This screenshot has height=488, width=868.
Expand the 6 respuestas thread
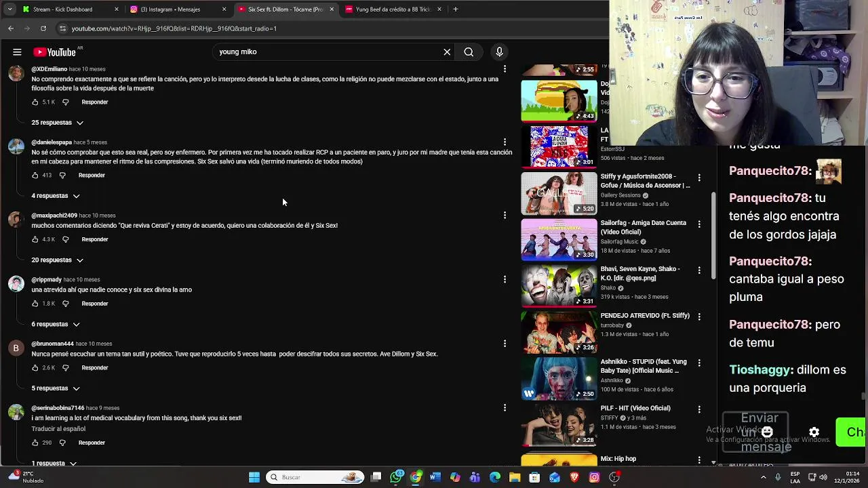[x=56, y=324]
